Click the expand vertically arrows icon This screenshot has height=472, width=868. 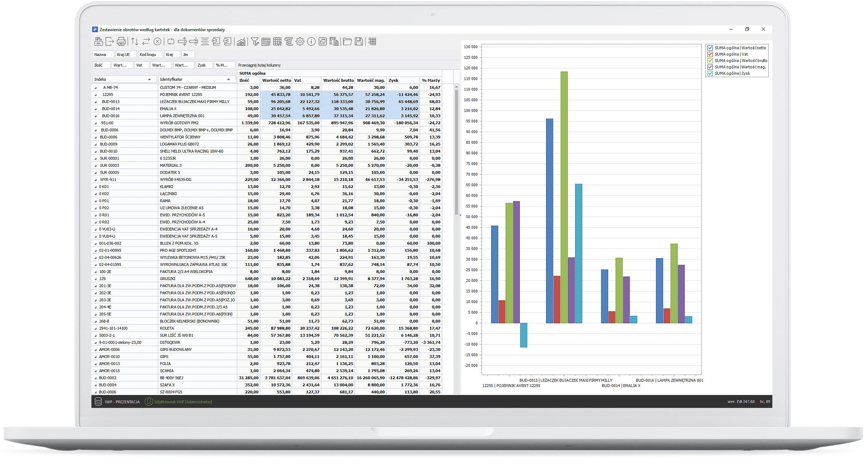[x=182, y=42]
